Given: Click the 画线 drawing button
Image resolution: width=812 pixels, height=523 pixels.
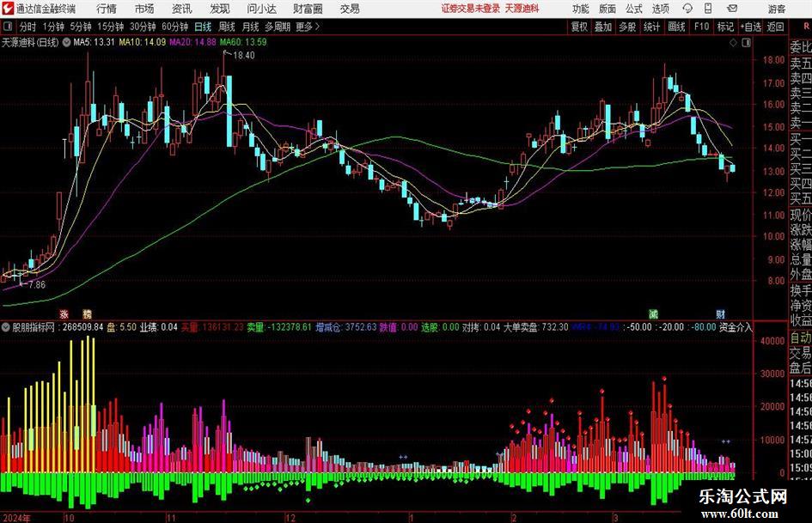Looking at the screenshot, I should point(676,27).
